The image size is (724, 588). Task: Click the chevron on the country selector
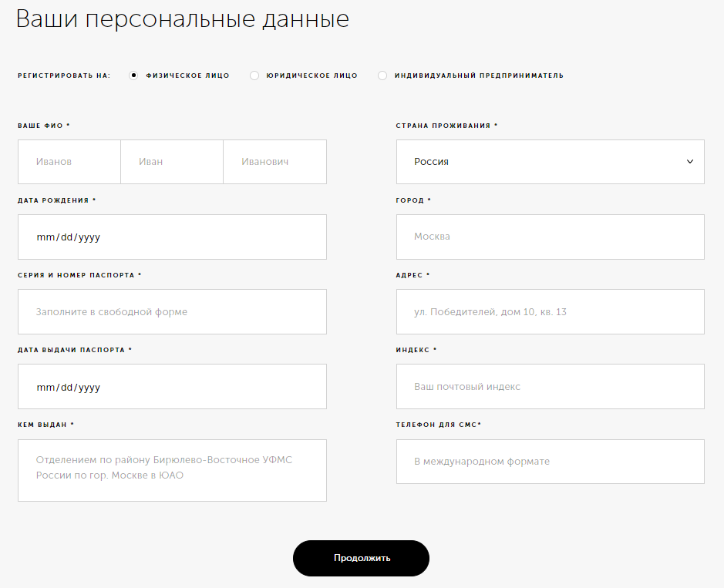[x=690, y=161]
